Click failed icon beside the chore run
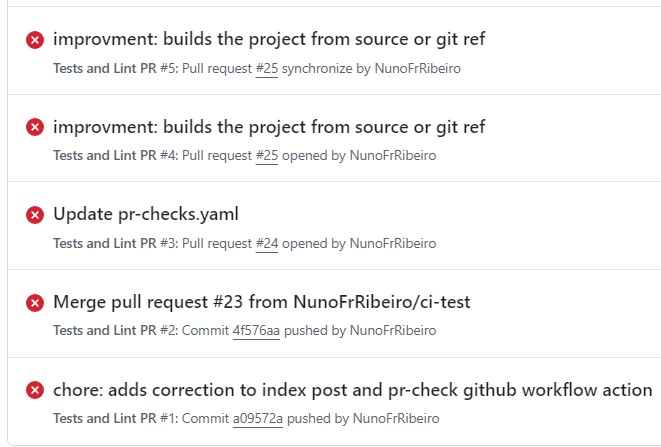 (x=35, y=389)
